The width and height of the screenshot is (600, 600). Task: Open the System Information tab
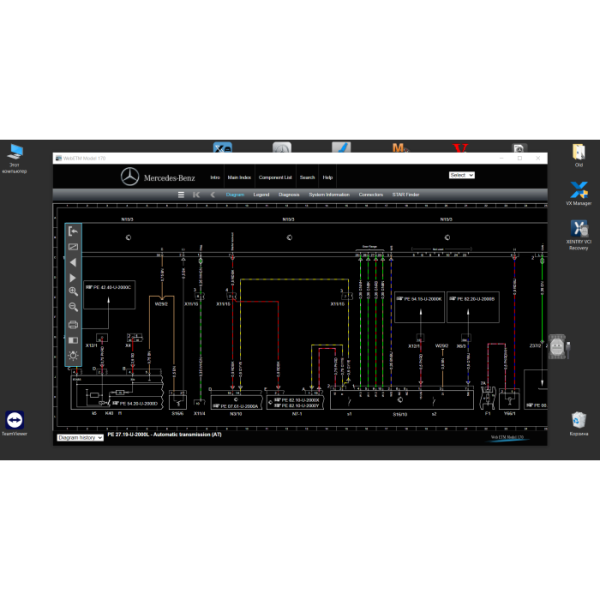[329, 195]
